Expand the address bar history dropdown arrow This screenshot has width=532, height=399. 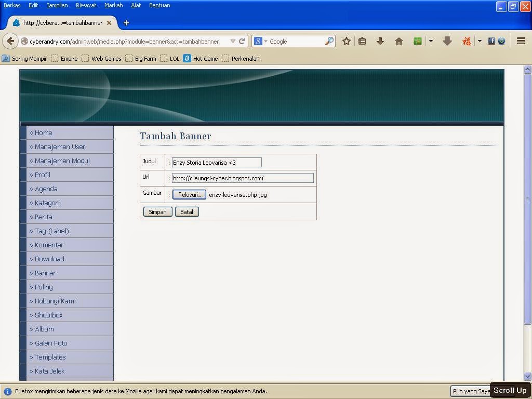point(233,42)
